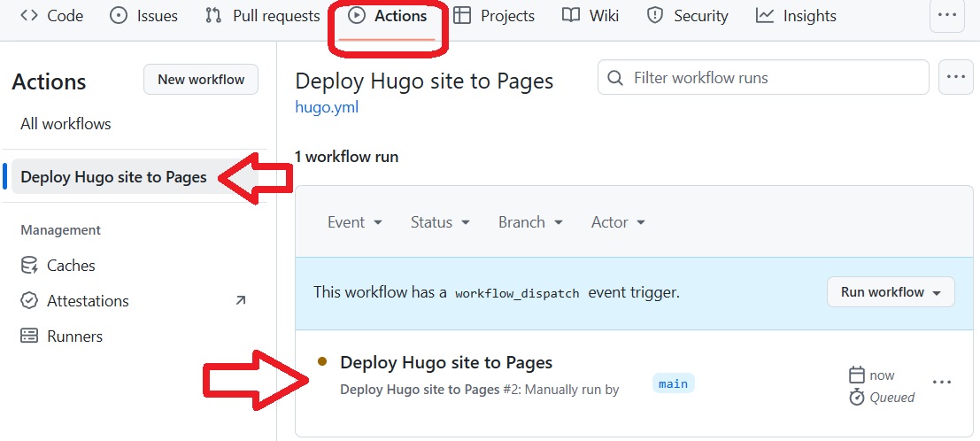Viewport: 980px width, 441px height.
Task: Open the three-dot menu on the workflow run row
Action: pos(942,382)
